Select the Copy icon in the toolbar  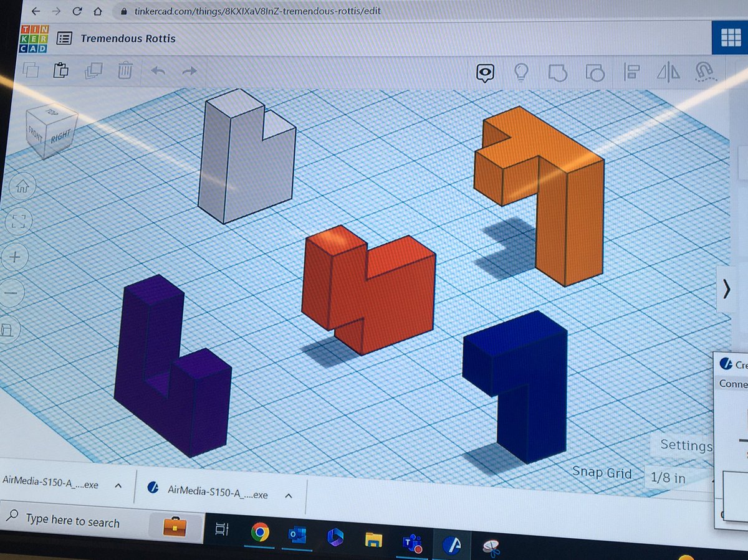pos(30,70)
